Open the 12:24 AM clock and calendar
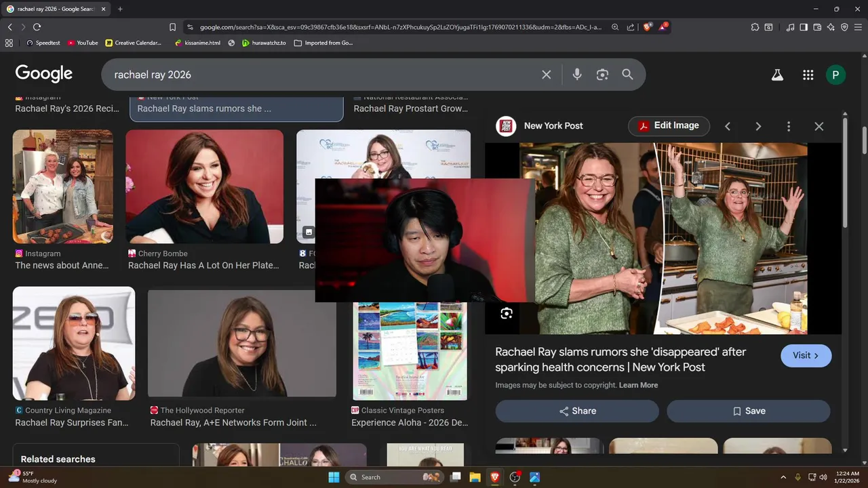Screen dimensions: 868x488 tap(848, 477)
